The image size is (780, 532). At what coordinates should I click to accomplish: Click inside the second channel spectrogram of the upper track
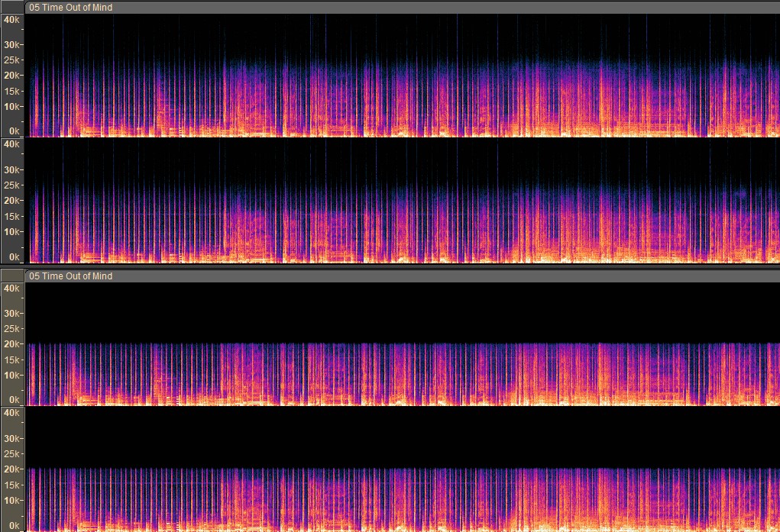coord(402,201)
